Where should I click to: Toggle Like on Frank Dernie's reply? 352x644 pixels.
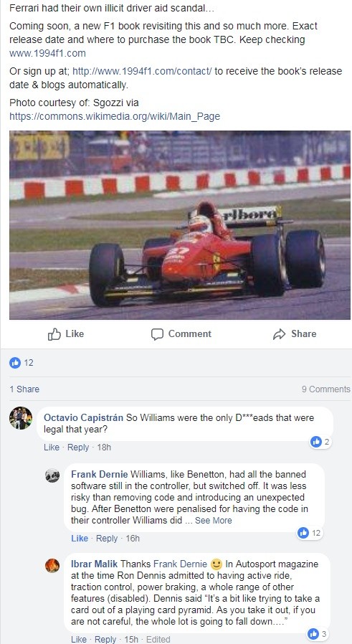(x=80, y=538)
